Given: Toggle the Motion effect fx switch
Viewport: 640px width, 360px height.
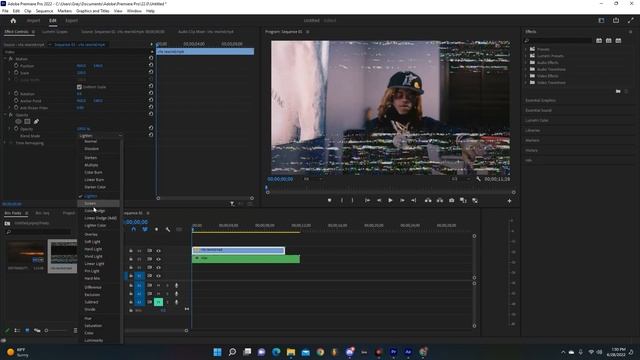Looking at the screenshot, I should (11, 59).
